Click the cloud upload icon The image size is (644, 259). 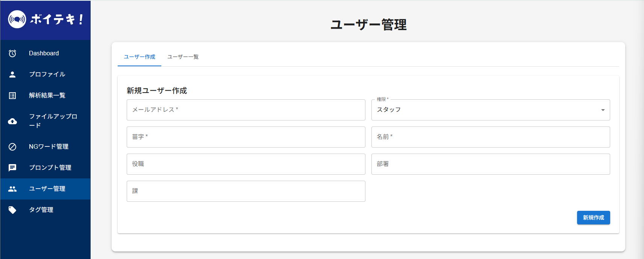pos(12,121)
